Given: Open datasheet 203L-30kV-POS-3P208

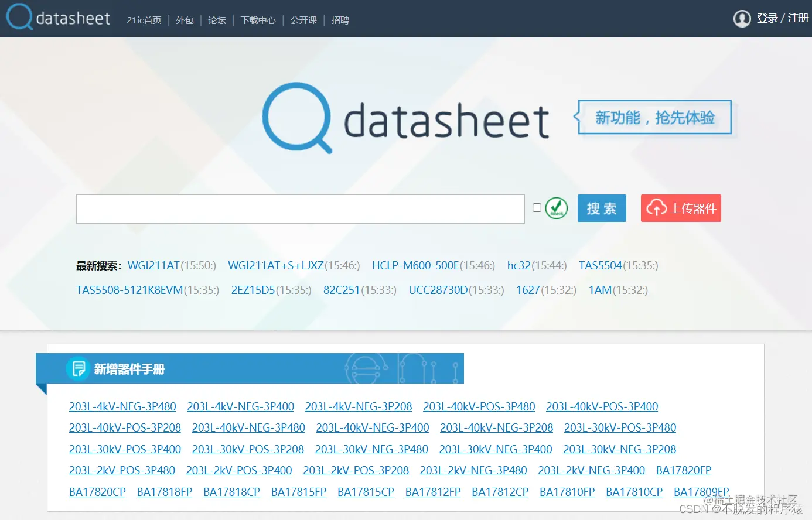Looking at the screenshot, I should pyautogui.click(x=248, y=449).
